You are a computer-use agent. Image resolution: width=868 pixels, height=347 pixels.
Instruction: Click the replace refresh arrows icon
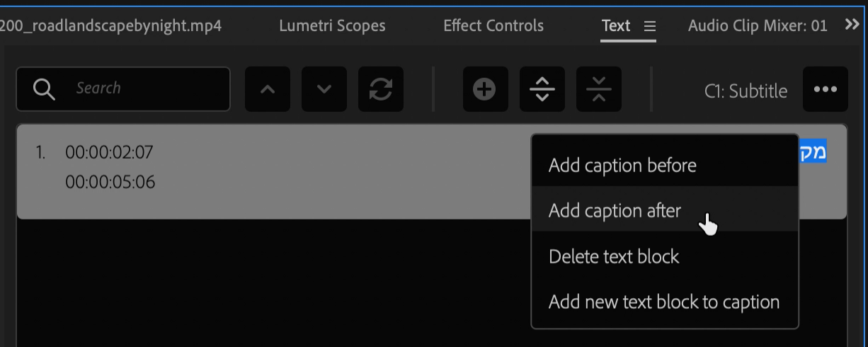point(381,89)
